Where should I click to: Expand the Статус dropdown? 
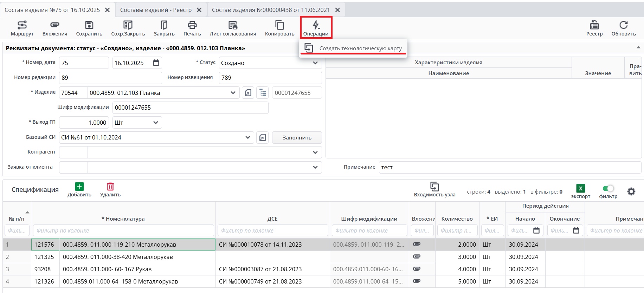(315, 63)
